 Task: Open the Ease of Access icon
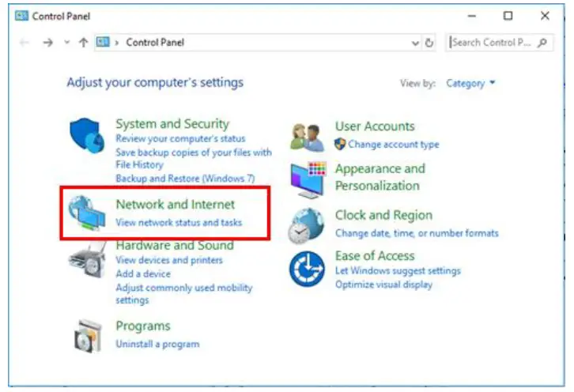point(307,269)
